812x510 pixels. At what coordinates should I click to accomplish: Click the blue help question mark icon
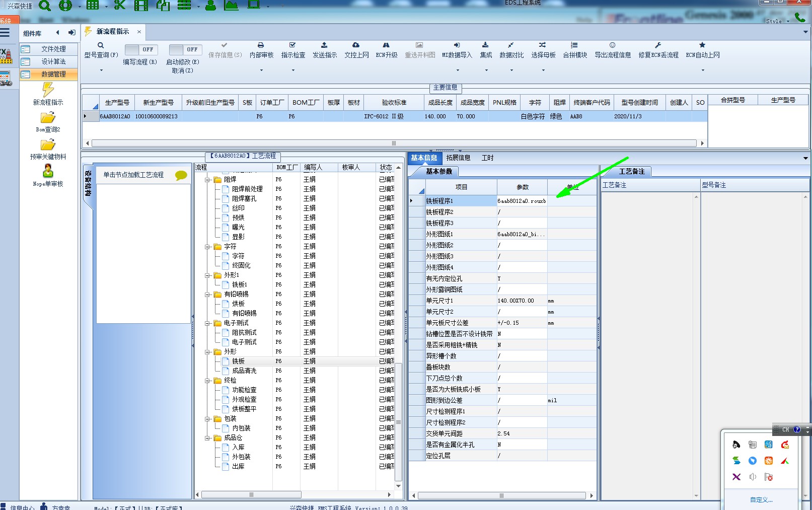(797, 429)
